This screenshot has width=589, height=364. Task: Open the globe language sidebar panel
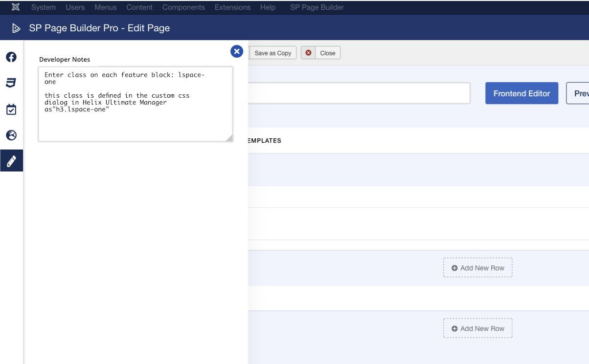coord(11,135)
